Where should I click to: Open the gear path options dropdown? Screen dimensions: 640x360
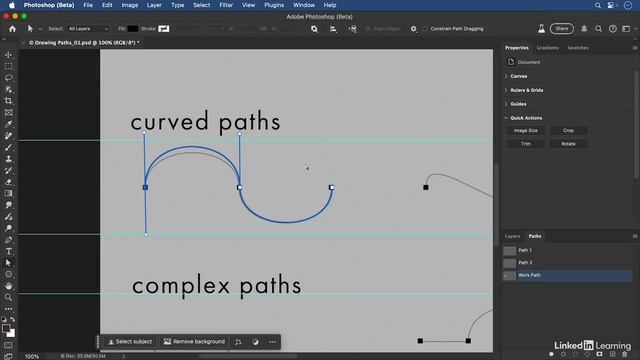(x=413, y=29)
